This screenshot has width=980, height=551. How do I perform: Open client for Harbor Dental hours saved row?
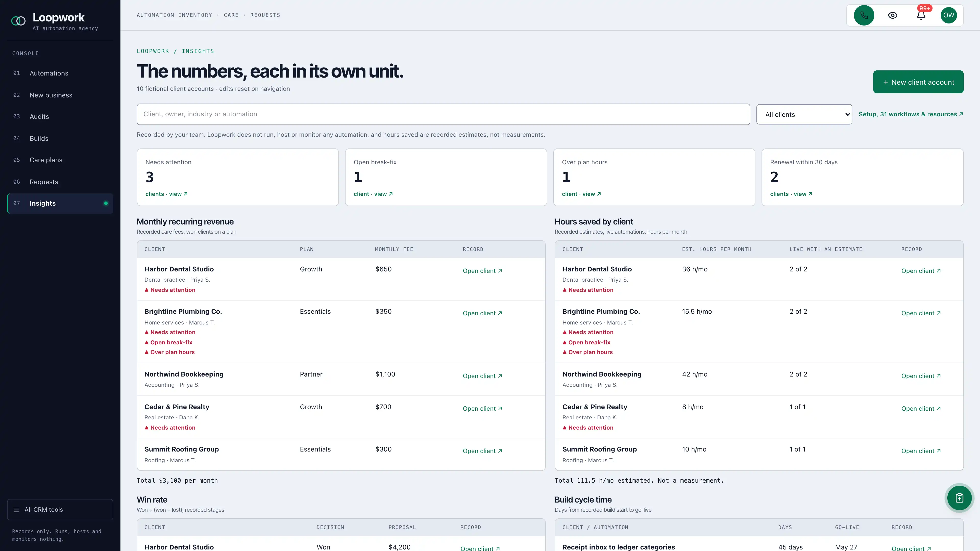(921, 271)
